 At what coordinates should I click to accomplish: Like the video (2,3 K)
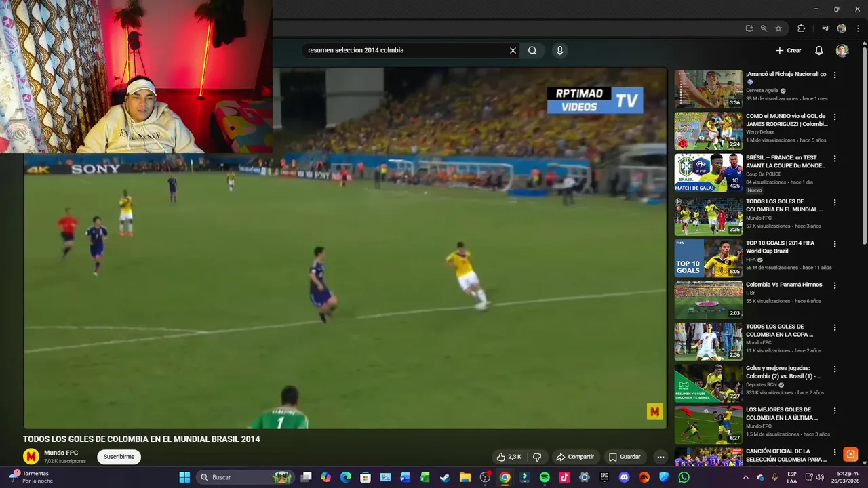coord(509,457)
